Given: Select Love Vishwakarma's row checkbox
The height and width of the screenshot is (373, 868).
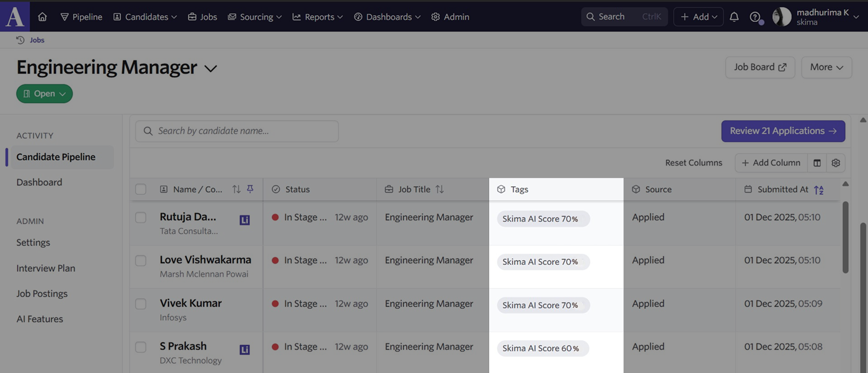Looking at the screenshot, I should 141,261.
